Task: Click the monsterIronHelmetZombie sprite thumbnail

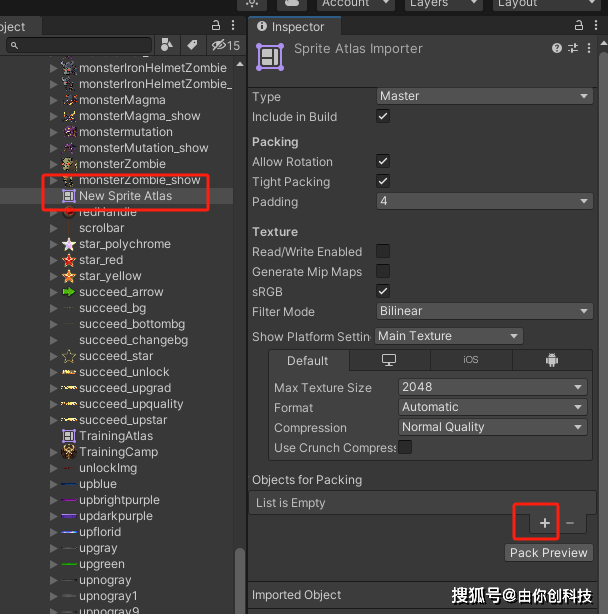Action: pyautogui.click(x=69, y=68)
